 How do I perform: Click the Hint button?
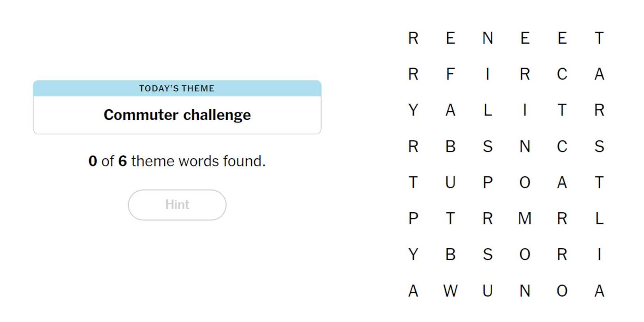click(x=177, y=205)
